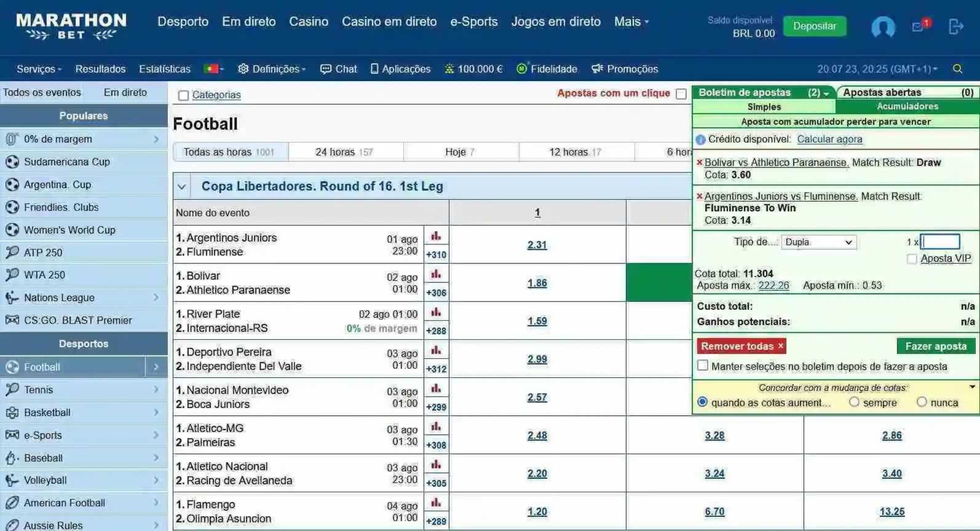Click the search magnifier icon
The width and height of the screenshot is (980, 531).
pos(957,69)
